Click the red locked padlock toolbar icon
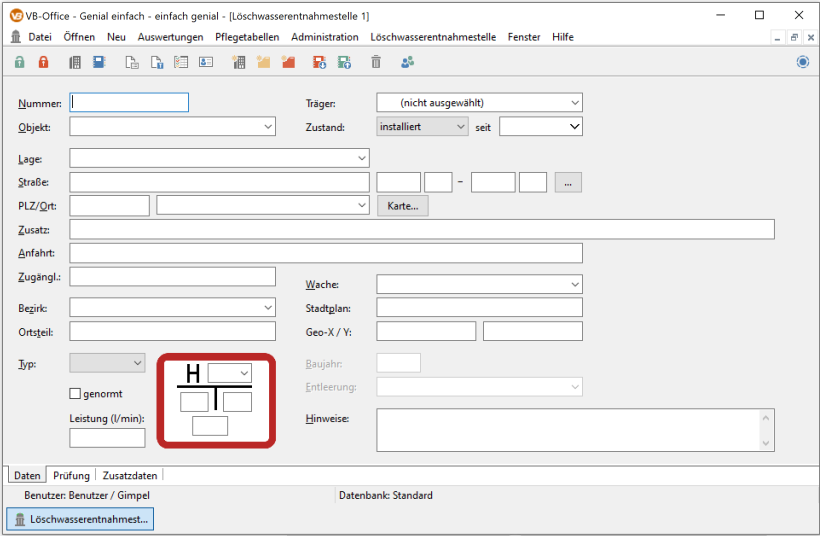 pos(43,62)
